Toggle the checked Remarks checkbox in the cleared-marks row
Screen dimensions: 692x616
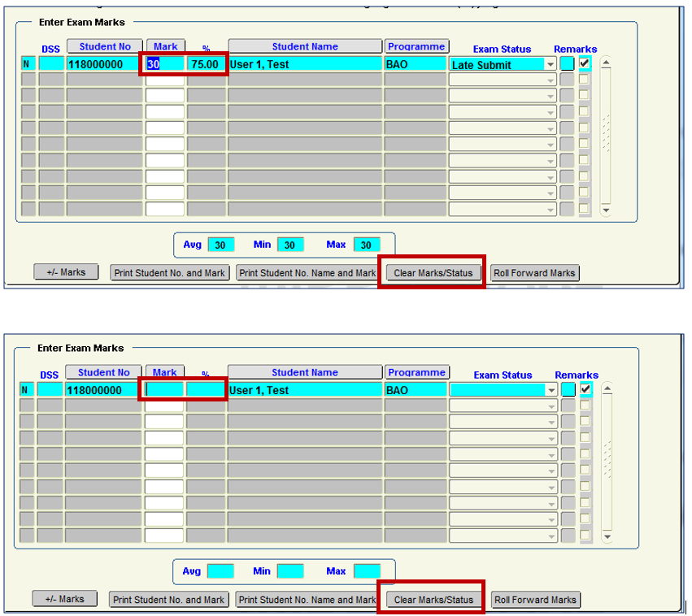click(x=585, y=389)
